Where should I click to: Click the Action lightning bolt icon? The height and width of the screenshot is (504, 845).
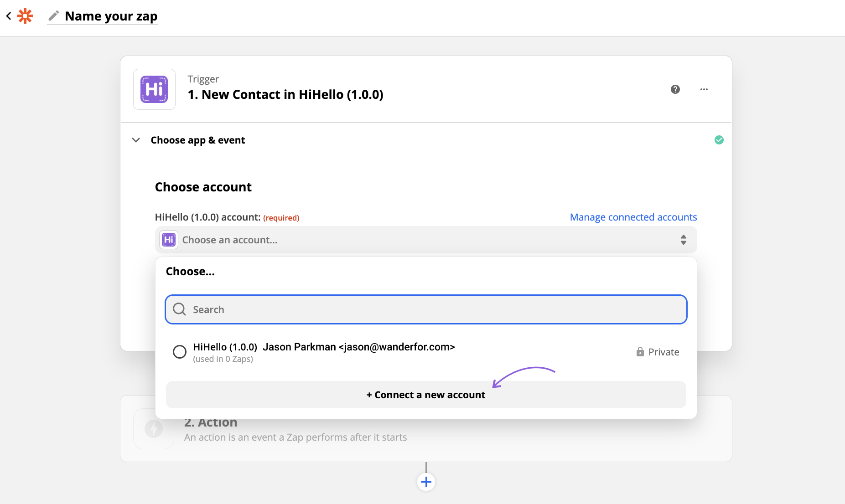154,429
